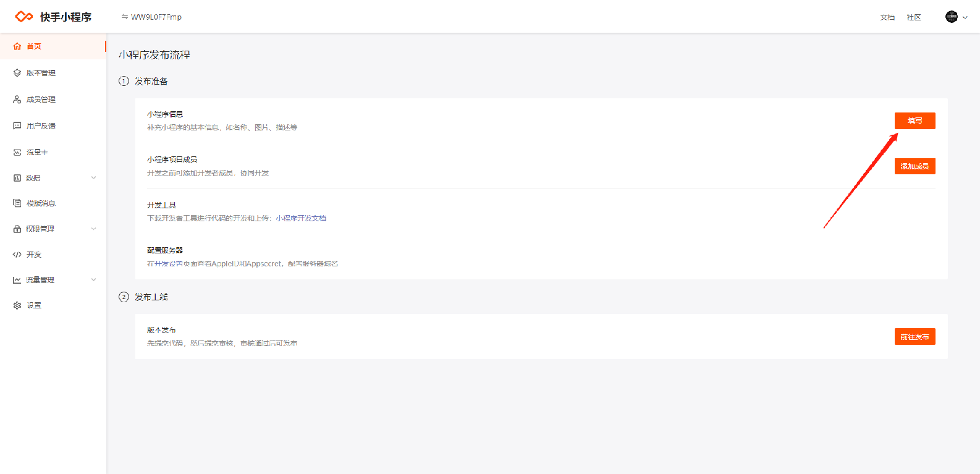Click the orange 填写 button

[x=915, y=121]
